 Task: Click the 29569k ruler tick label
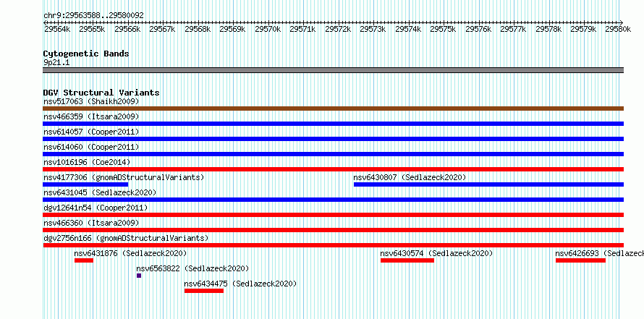point(232,29)
